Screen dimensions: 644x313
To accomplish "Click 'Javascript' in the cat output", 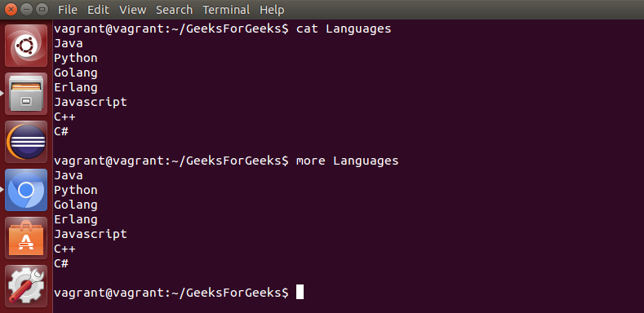I will 91,102.
